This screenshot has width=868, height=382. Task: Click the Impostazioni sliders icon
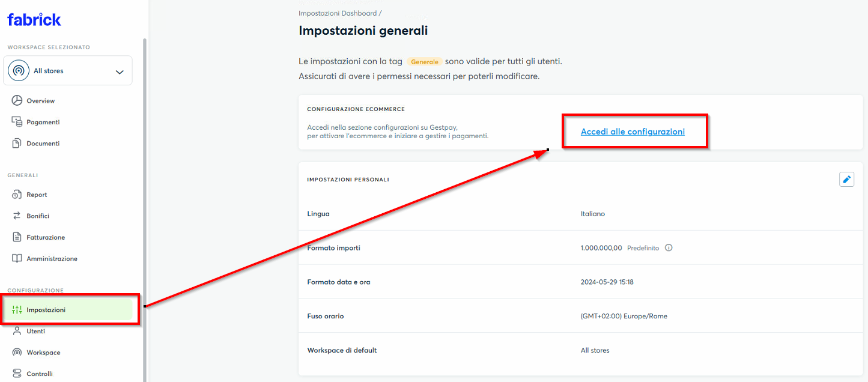(17, 310)
